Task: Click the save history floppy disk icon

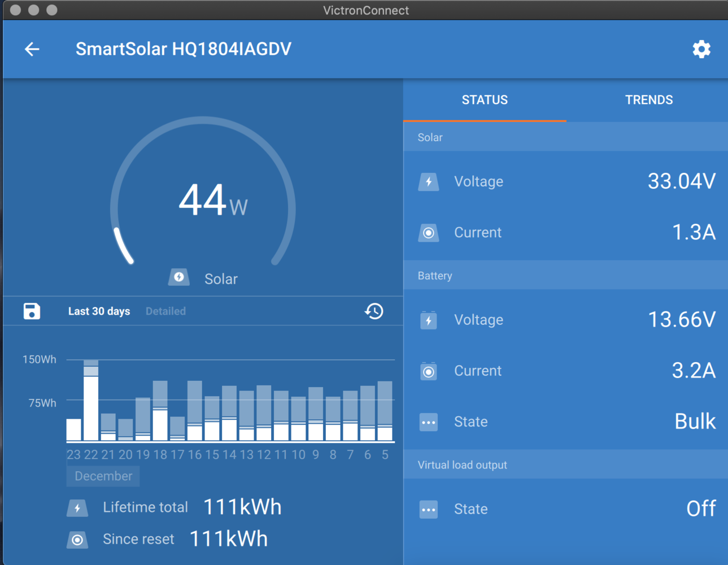Action: [32, 311]
